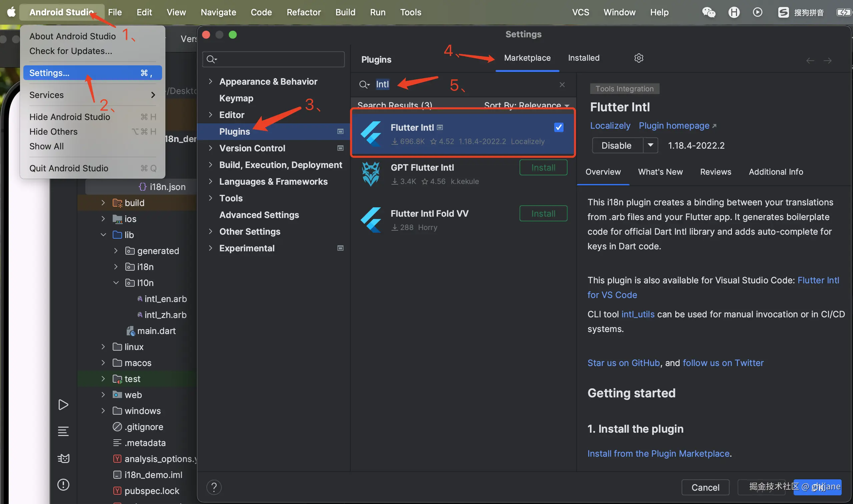The width and height of the screenshot is (853, 504).
Task: Click the GPT Flutter Intl plugin icon
Action: pos(370,174)
